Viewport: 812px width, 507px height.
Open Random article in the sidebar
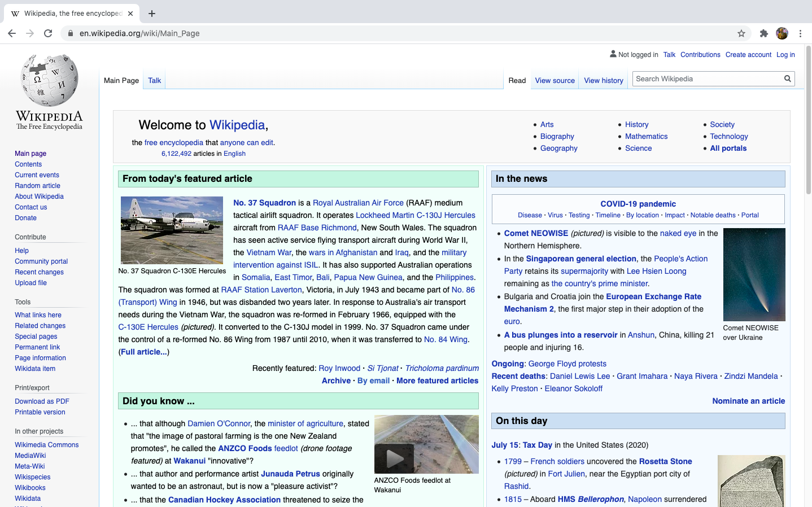(37, 186)
